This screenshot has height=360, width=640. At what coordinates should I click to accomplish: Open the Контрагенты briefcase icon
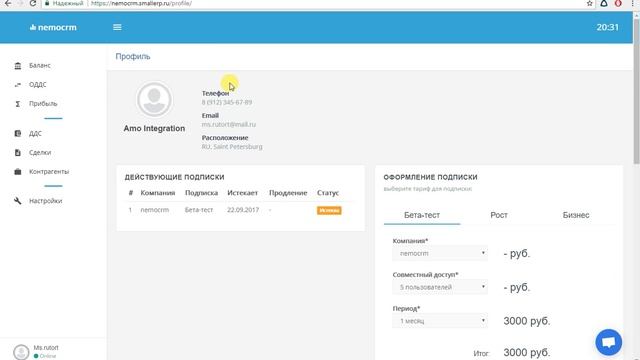click(18, 172)
